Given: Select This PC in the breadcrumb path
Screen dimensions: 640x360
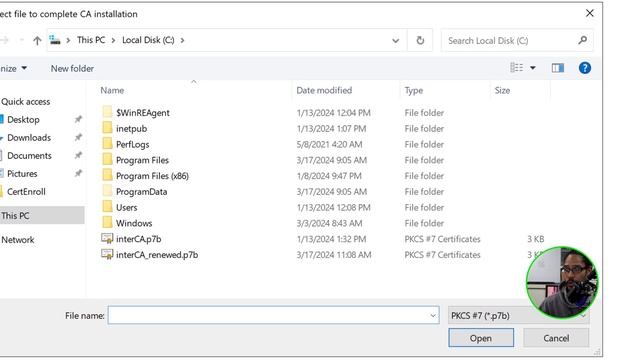Looking at the screenshot, I should pos(91,40).
